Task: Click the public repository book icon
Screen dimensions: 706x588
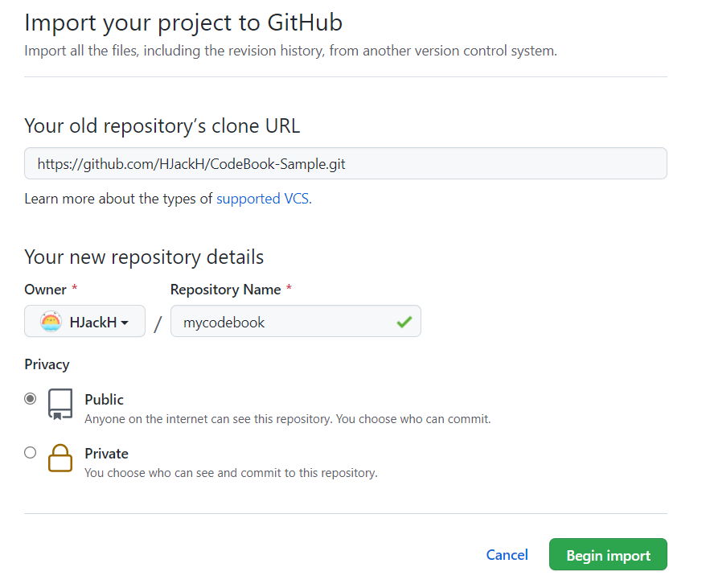Action: coord(60,404)
